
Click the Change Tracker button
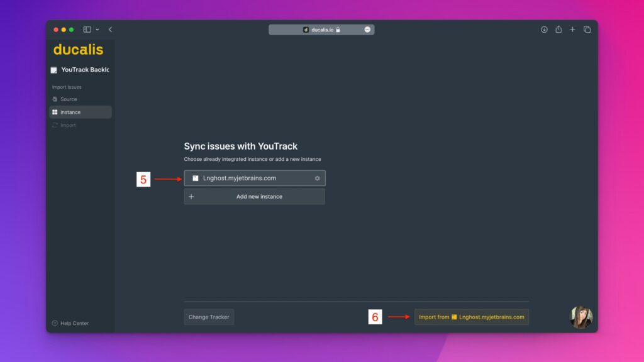point(209,317)
